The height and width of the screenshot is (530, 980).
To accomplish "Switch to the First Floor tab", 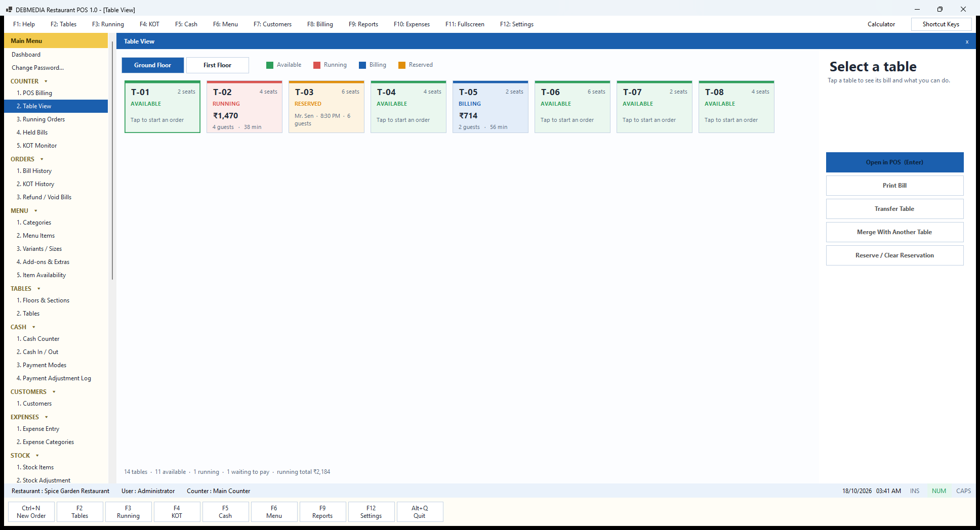I will pos(218,65).
